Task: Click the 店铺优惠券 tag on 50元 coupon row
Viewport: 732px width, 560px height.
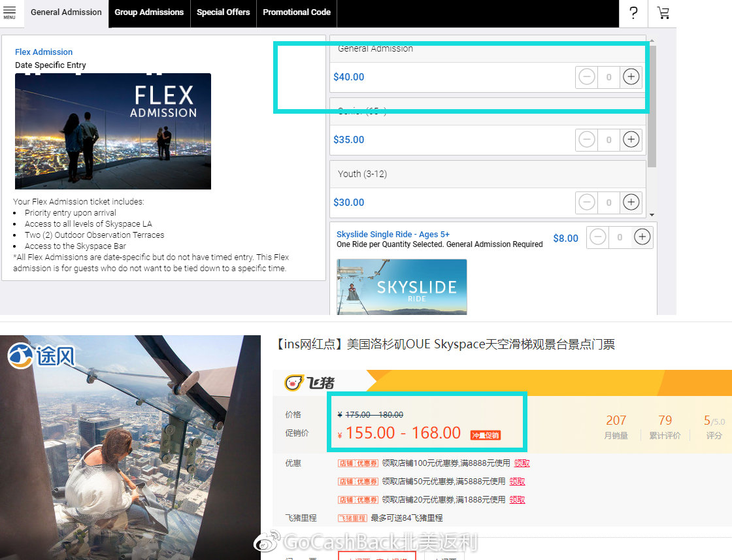Action: tap(358, 482)
